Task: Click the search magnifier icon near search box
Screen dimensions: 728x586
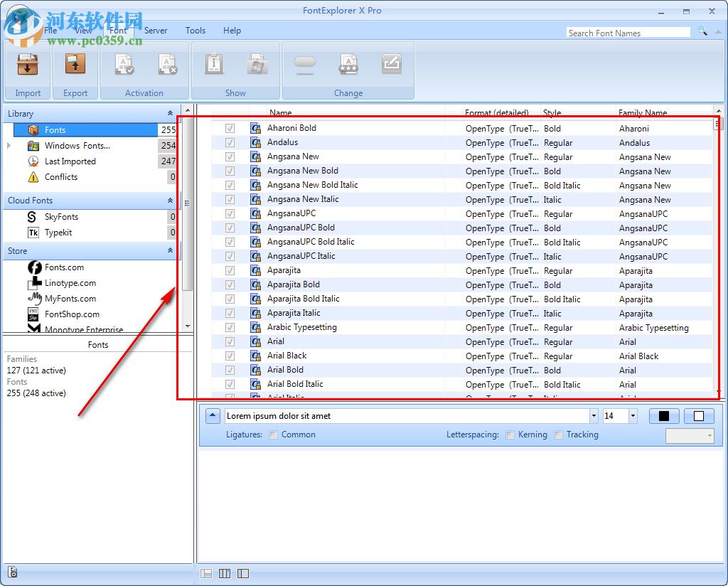Action: [702, 32]
